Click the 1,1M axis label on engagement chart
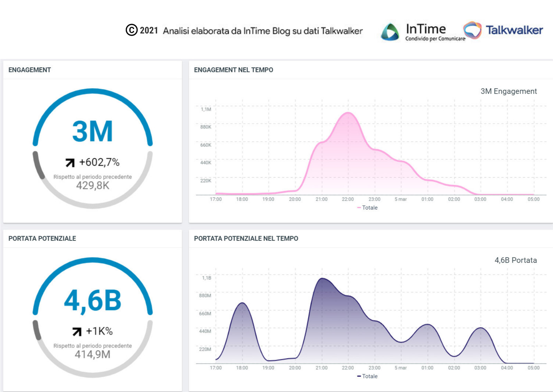The image size is (553, 392). coord(206,109)
